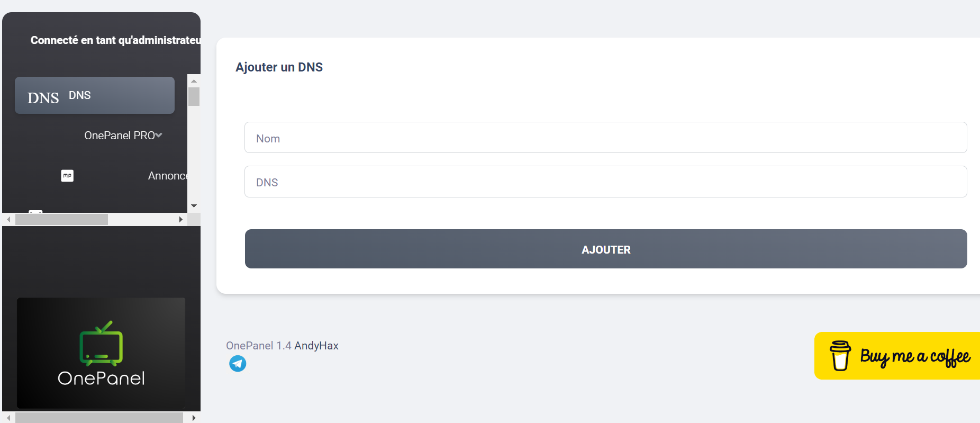Viewport: 980px width, 423px height.
Task: Follow the AndyHax link
Action: point(316,346)
